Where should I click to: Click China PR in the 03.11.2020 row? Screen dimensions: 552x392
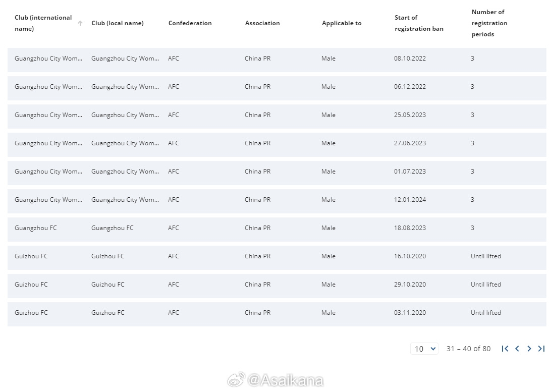258,313
